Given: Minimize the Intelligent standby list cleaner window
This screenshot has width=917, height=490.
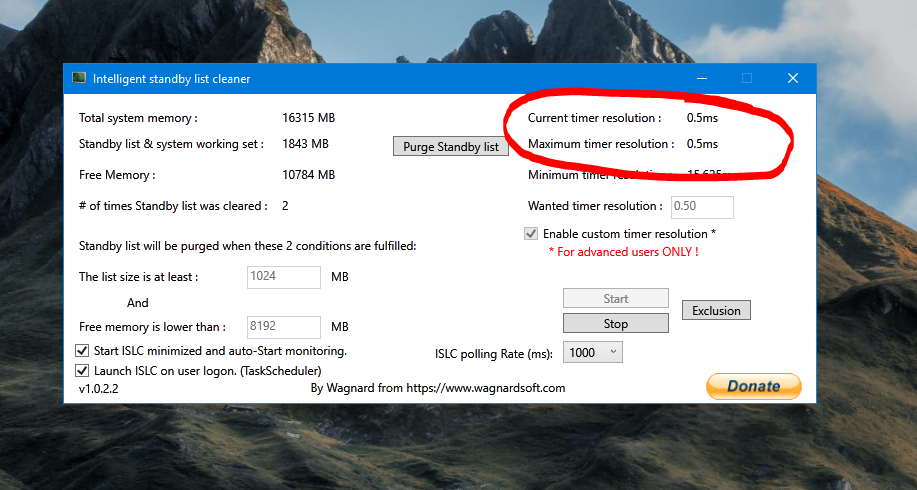Looking at the screenshot, I should point(702,78).
